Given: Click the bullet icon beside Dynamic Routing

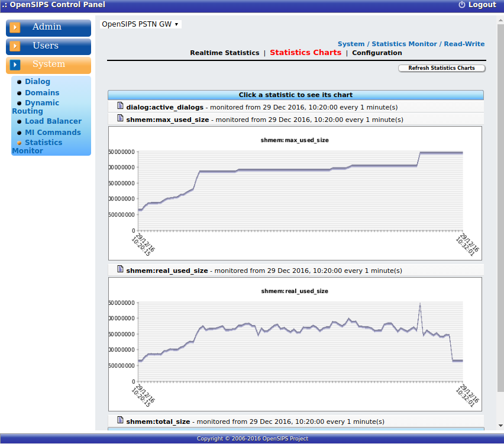Looking at the screenshot, I should 20,102.
